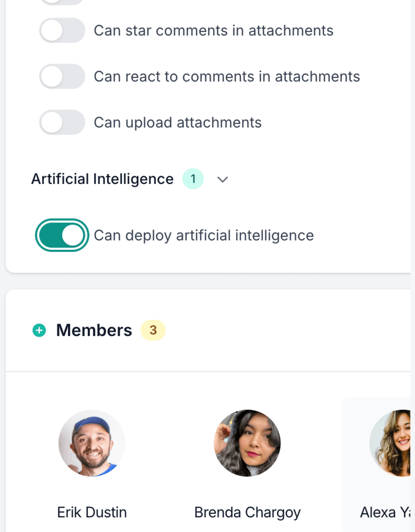Screen dimensions: 415x532
Task: Enable the upload attachments permission switch
Action: (x=62, y=122)
